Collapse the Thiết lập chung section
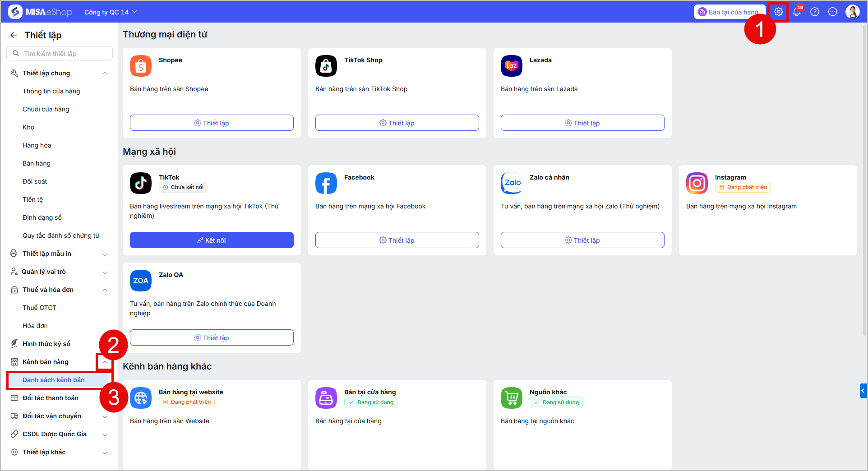 [105, 73]
